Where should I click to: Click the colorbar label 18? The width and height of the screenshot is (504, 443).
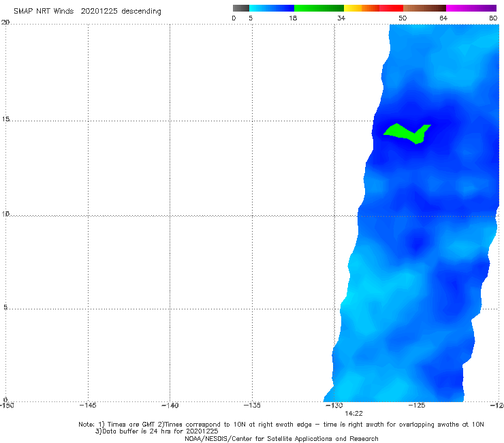pyautogui.click(x=293, y=18)
